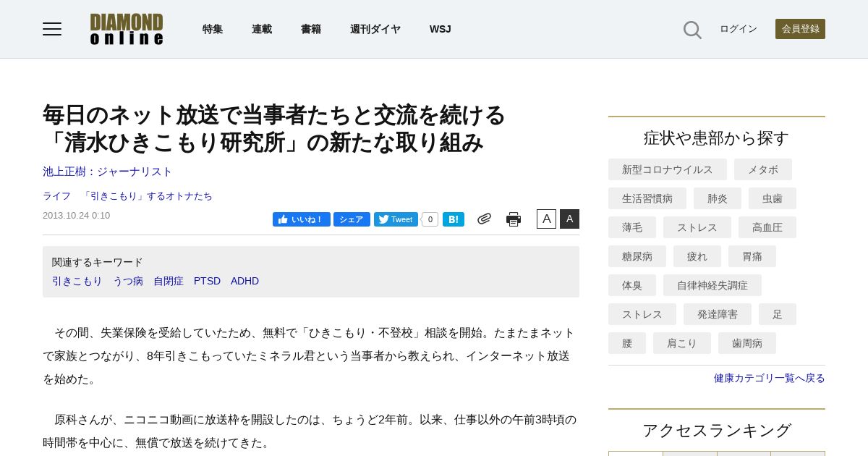Select the 足 tag
868x456 pixels.
[778, 314]
